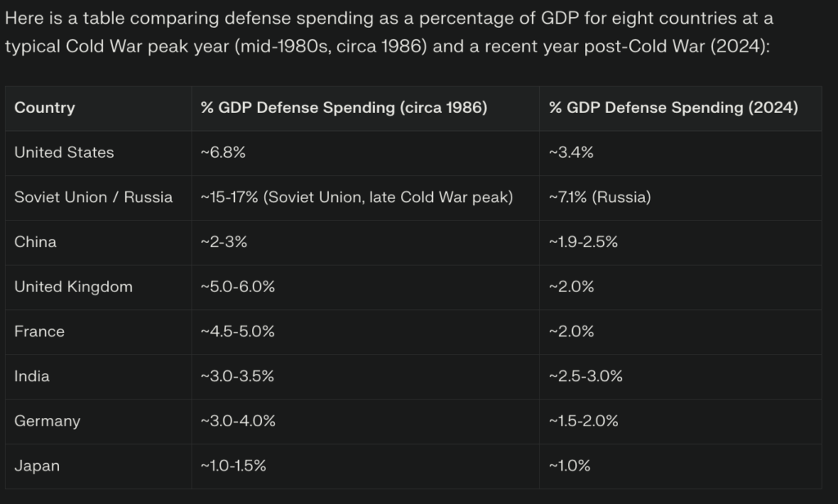This screenshot has height=504, width=838.
Task: Click Germany's ~1.5-2.0% value for 2024
Action: tap(583, 421)
